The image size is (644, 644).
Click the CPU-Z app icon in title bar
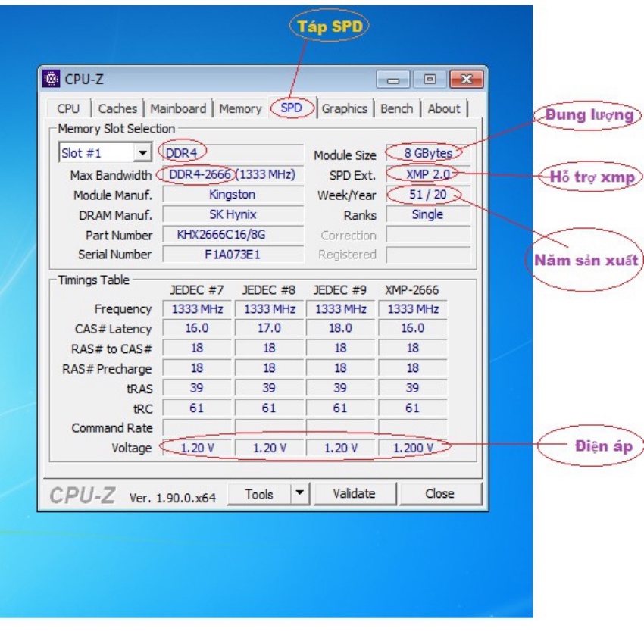[x=51, y=79]
